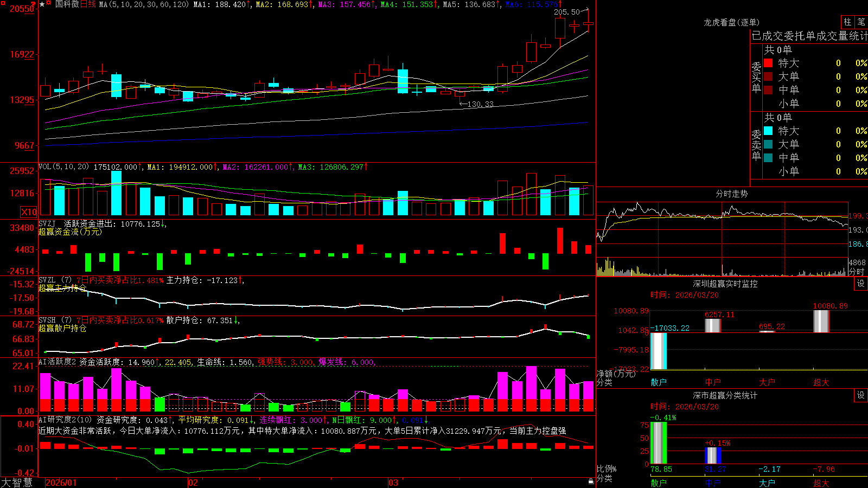Click the dark red 大单 buy-order square
Screen dimensions: 868x488
[x=768, y=76]
